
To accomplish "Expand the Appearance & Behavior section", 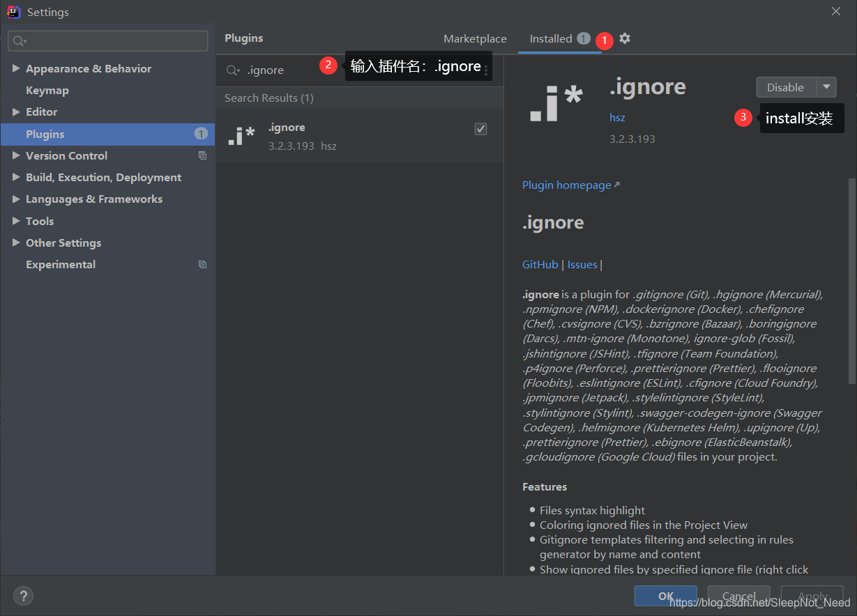I will coord(16,68).
